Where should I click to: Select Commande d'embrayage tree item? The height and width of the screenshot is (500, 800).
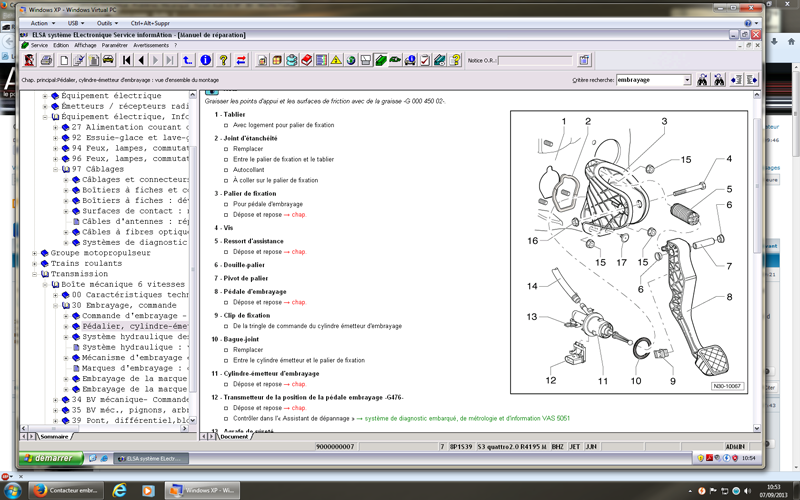click(135, 316)
